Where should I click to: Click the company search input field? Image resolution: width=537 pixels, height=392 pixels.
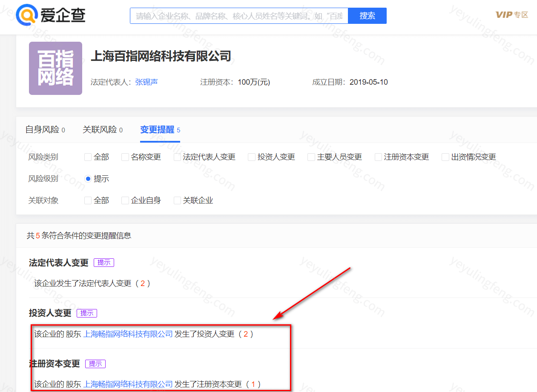coord(238,16)
